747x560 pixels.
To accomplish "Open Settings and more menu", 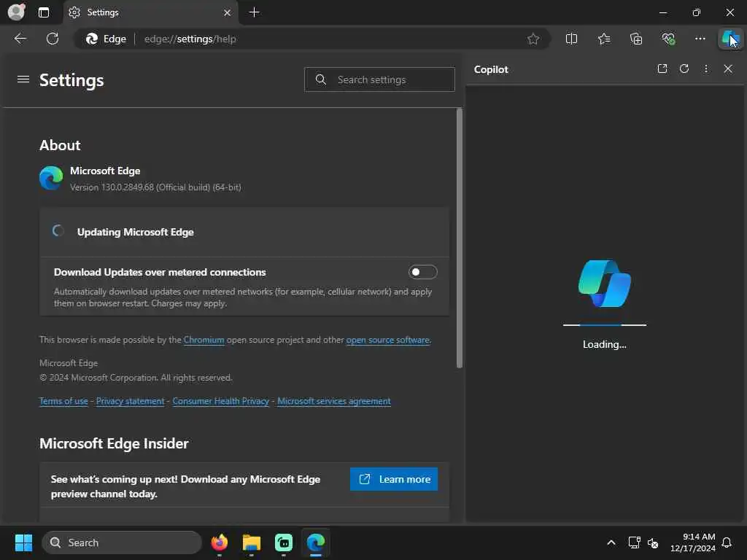I will point(700,39).
